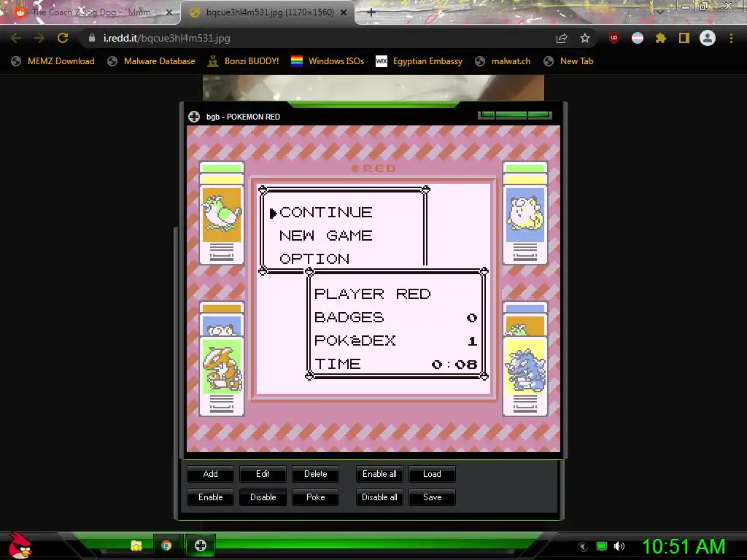Click the Save button
The height and width of the screenshot is (560, 747).
432,497
